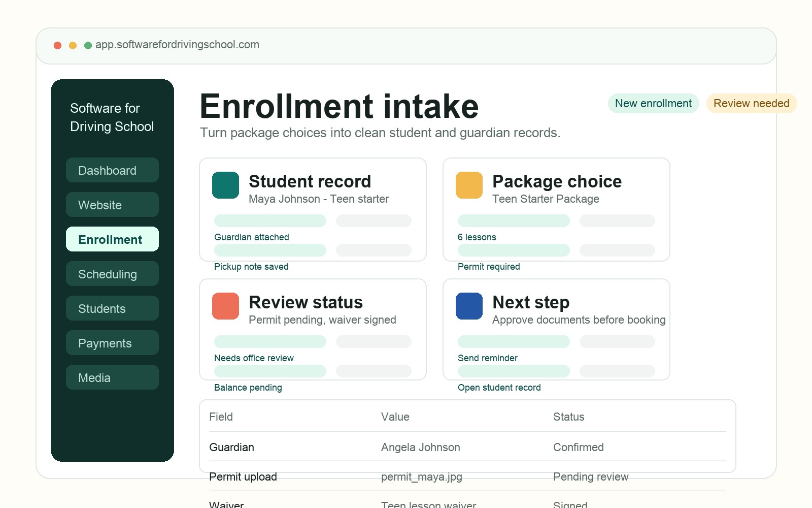Image resolution: width=812 pixels, height=508 pixels.
Task: Click the yellow Package choice icon
Action: [469, 185]
